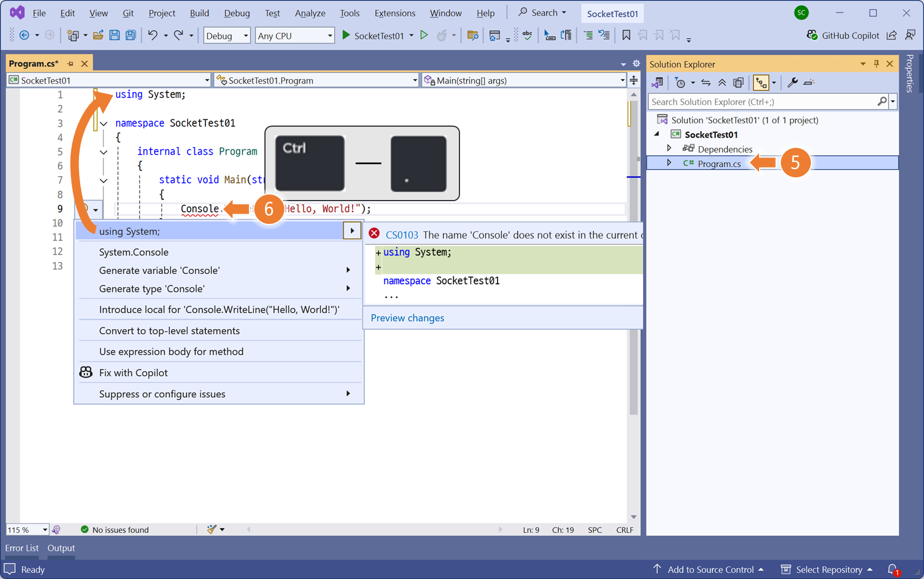This screenshot has width=924, height=579.
Task: Click the Navigate Backward arrow icon
Action: pyautogui.click(x=24, y=35)
